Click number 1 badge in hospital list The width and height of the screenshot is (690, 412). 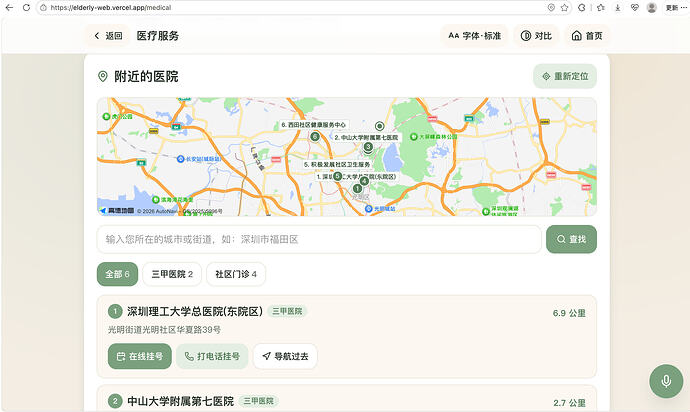(115, 312)
